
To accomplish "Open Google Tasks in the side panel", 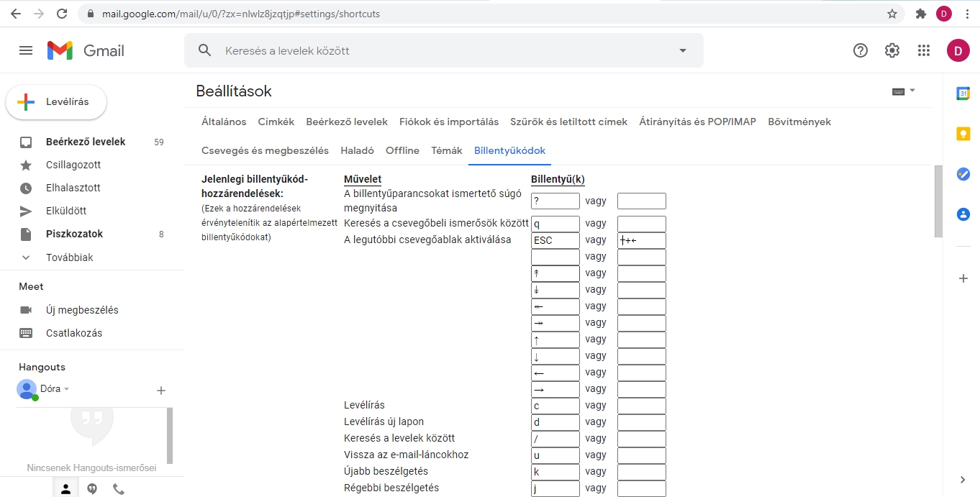I will (x=963, y=174).
